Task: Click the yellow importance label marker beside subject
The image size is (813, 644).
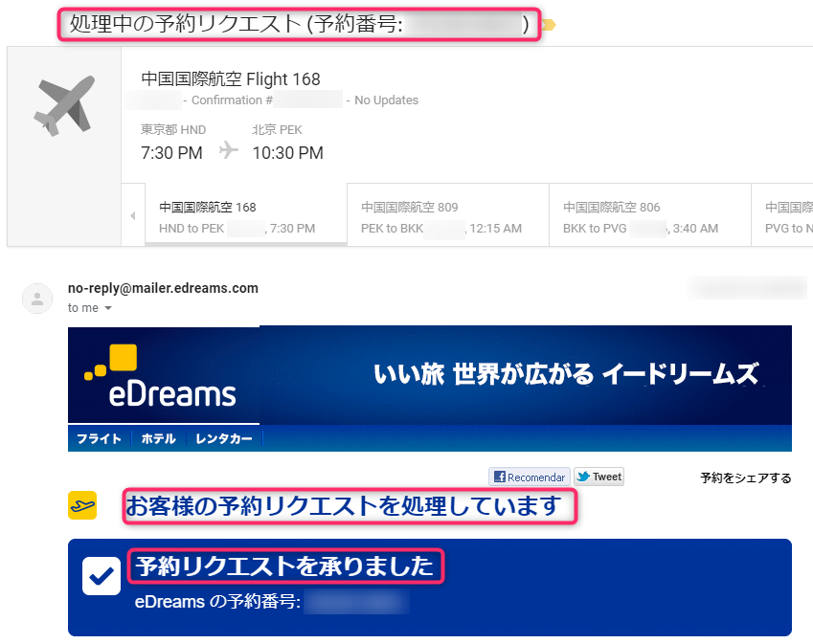Action: [549, 25]
